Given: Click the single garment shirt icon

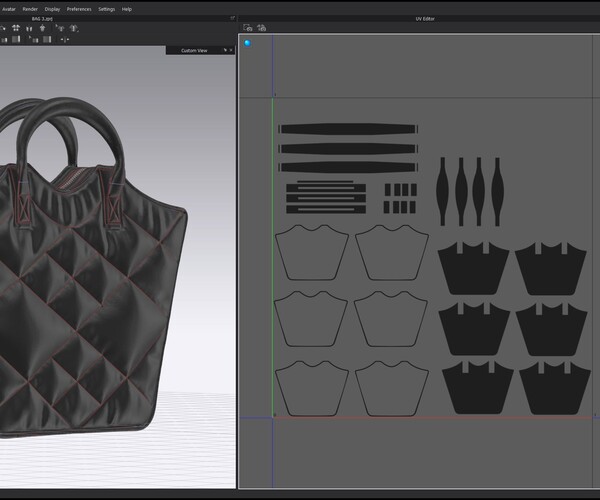Looking at the screenshot, I should tap(42, 28).
